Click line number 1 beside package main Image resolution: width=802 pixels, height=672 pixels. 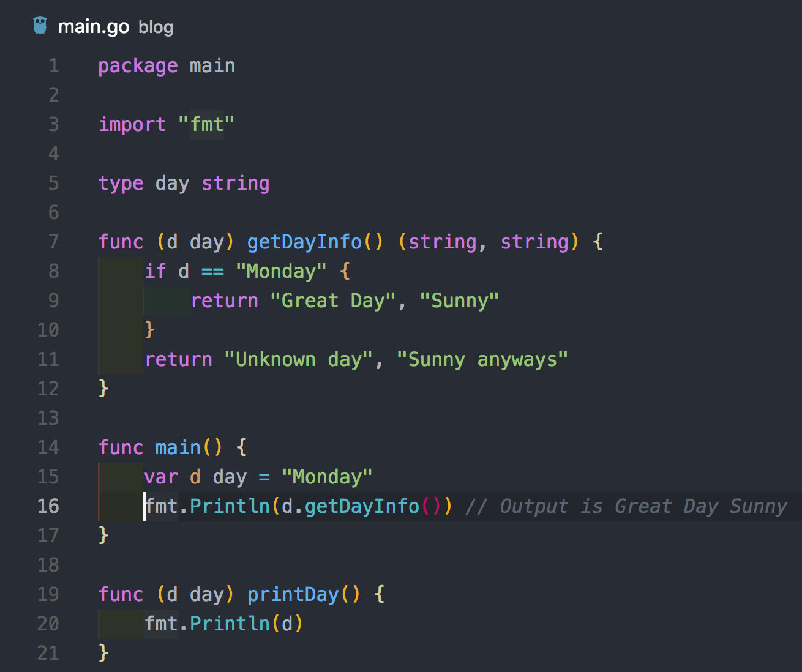(x=53, y=65)
